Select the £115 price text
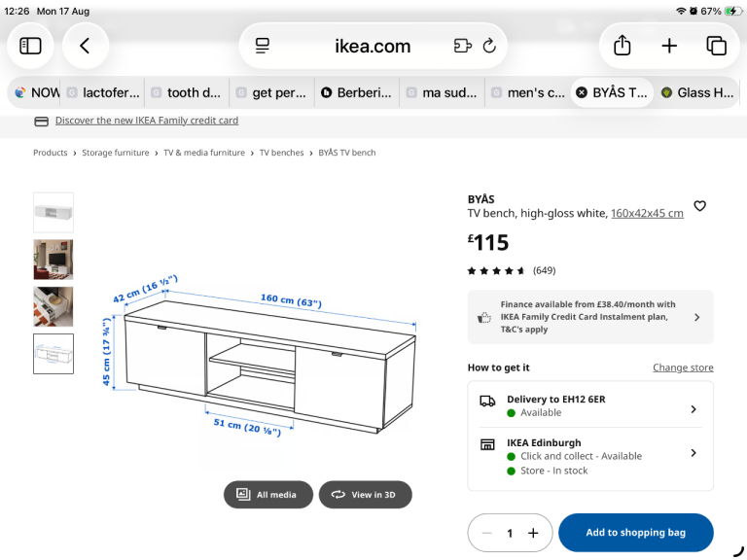The image size is (747, 560). pos(488,242)
